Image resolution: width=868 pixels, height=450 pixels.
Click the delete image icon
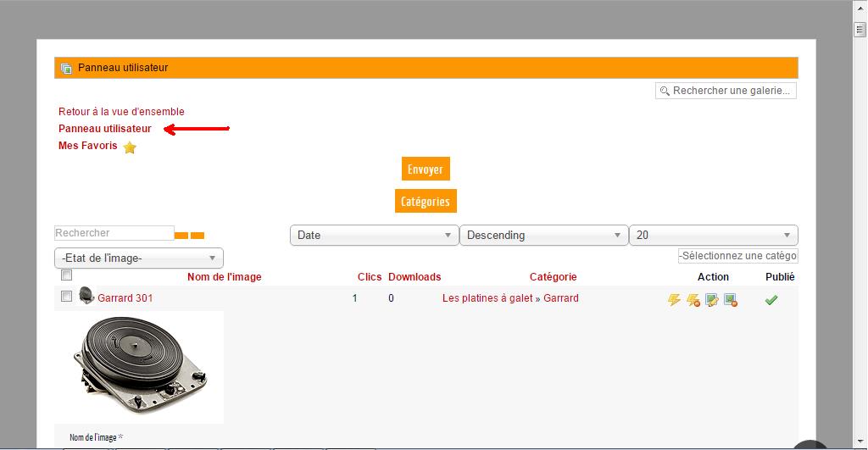tap(730, 300)
